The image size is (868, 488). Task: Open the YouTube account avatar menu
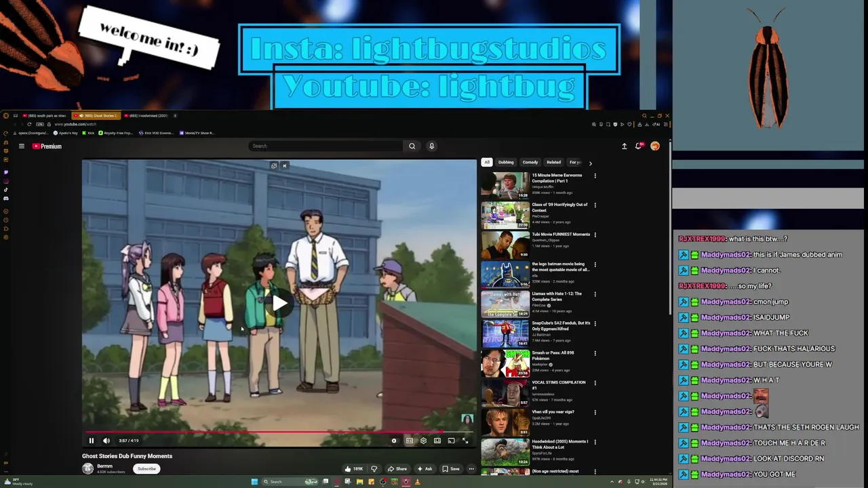[x=655, y=146]
